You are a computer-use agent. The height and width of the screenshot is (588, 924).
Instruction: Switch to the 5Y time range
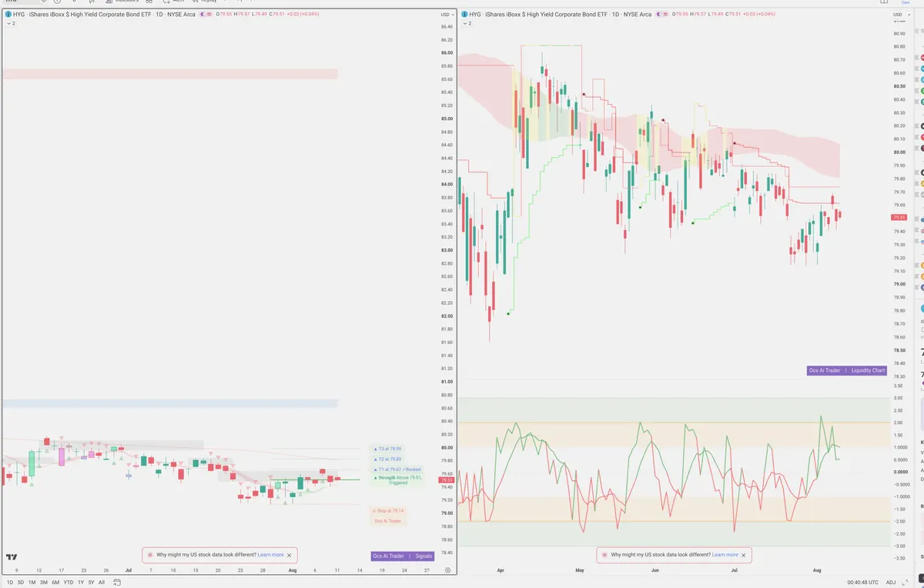[91, 582]
